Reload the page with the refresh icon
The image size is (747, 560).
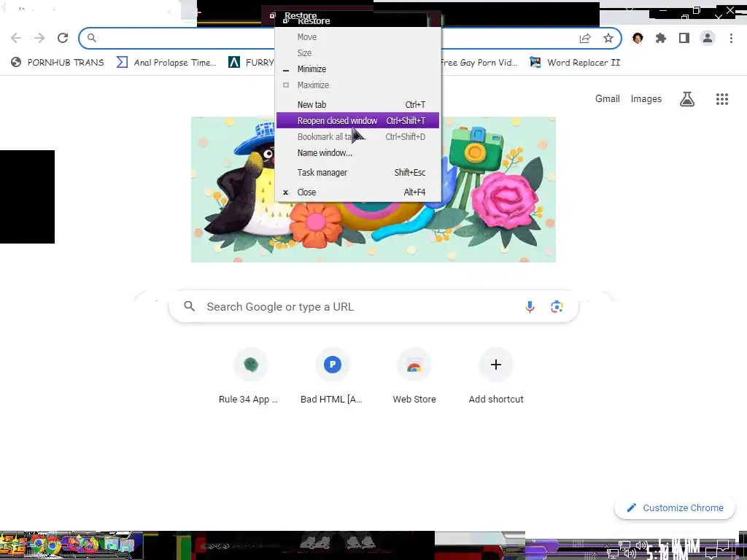[63, 38]
